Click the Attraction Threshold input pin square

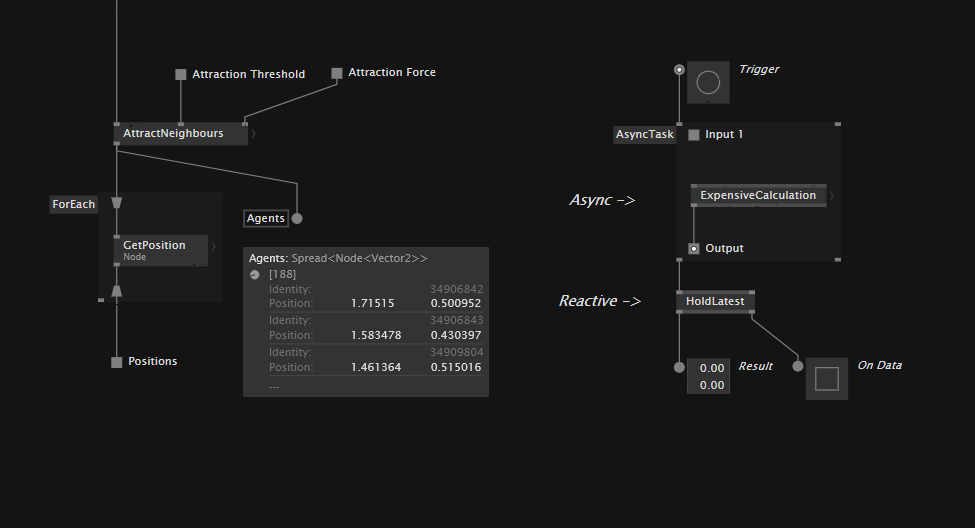181,74
